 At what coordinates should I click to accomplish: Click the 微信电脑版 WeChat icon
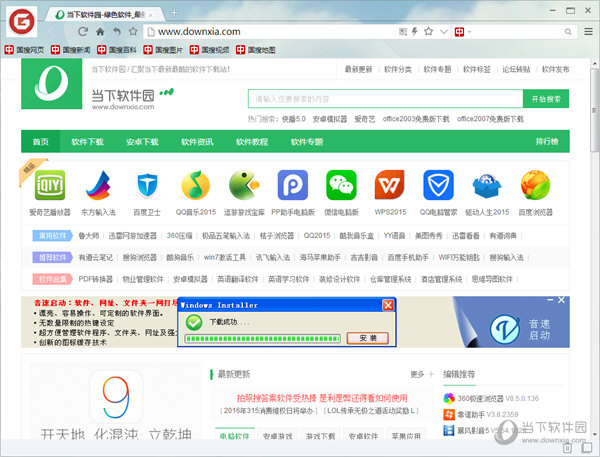click(341, 185)
